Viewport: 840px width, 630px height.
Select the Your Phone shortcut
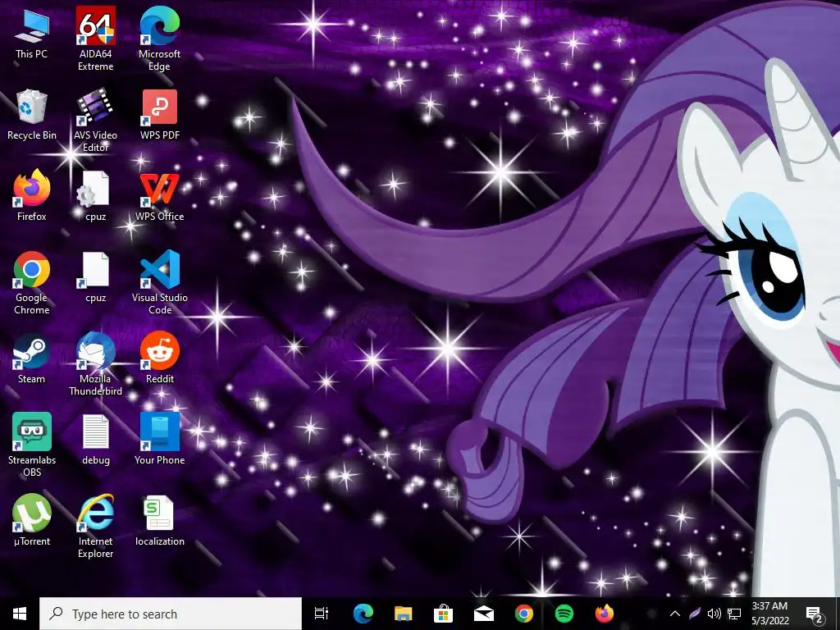point(160,440)
